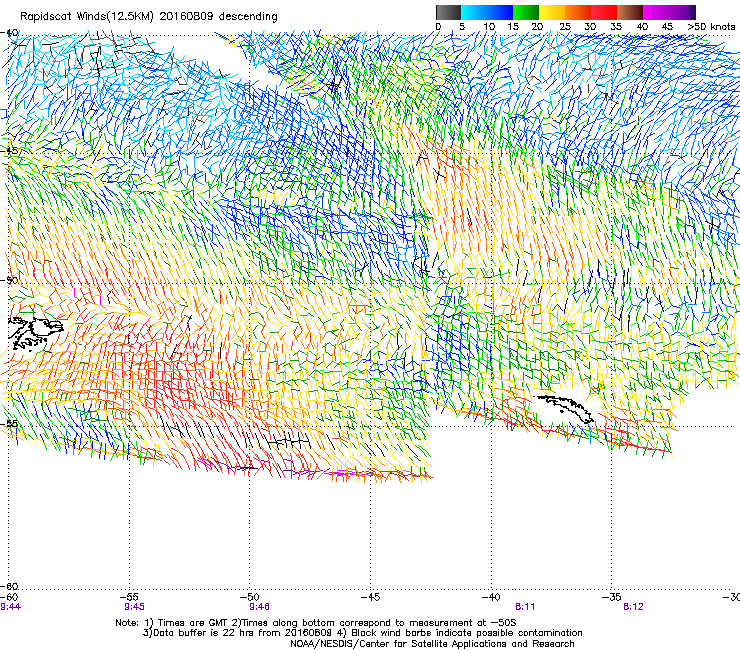Click the -45 latitude label on left axis

9,151
